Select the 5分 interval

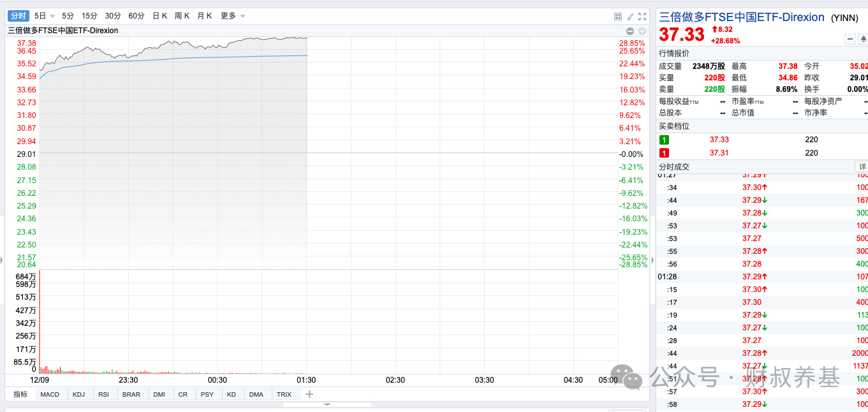(x=68, y=16)
